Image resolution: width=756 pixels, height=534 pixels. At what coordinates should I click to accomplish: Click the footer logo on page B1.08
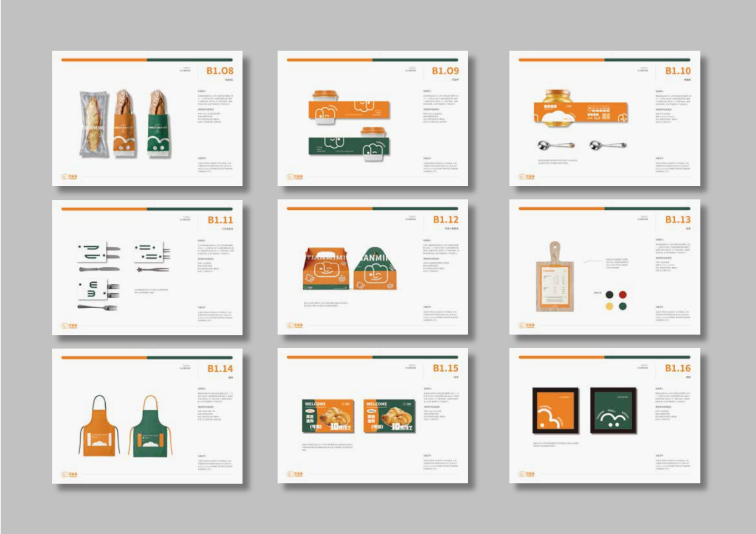tap(70, 177)
